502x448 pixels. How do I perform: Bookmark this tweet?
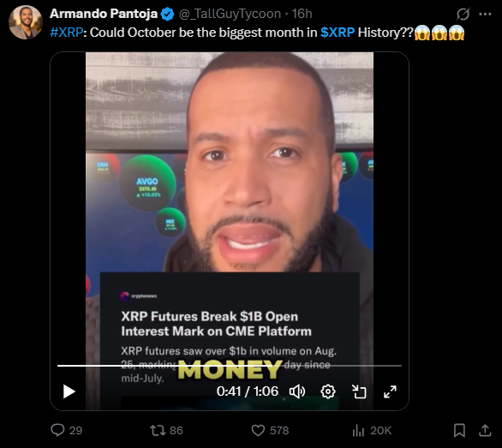pos(459,430)
